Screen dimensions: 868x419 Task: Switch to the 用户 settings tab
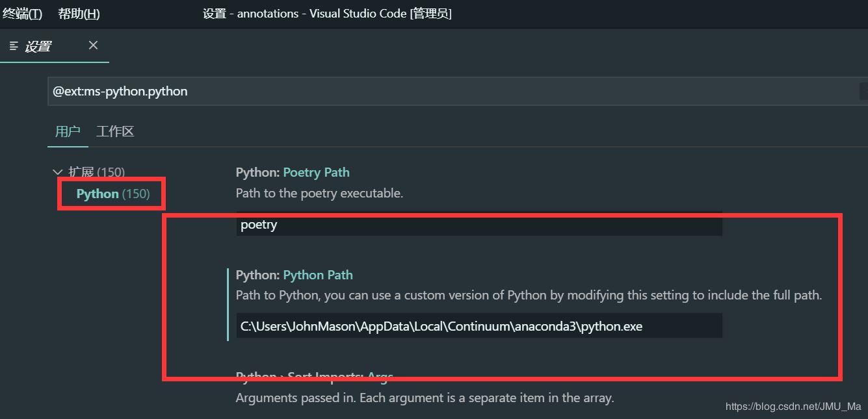[x=68, y=131]
